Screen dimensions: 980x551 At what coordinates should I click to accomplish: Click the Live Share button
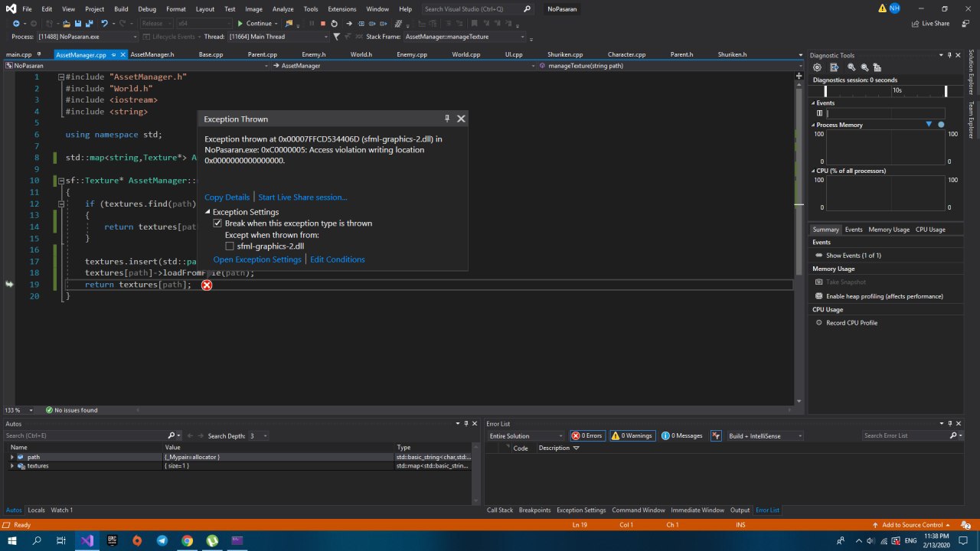pos(930,23)
